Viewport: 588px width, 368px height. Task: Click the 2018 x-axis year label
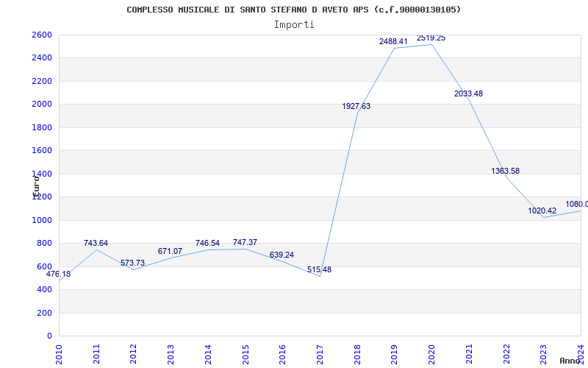[x=357, y=354]
